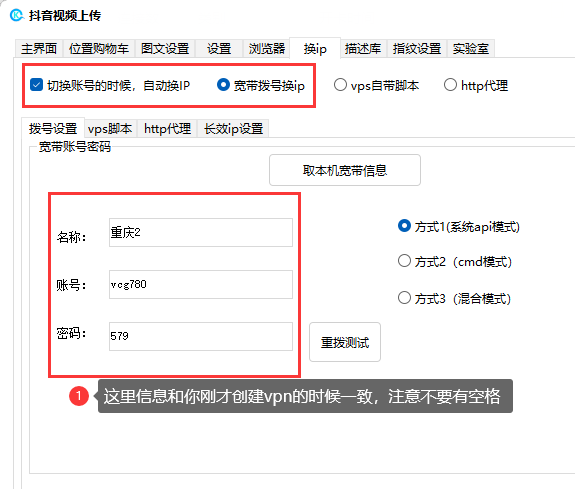
Task: Click the 重拨测试 button
Action: [x=345, y=342]
